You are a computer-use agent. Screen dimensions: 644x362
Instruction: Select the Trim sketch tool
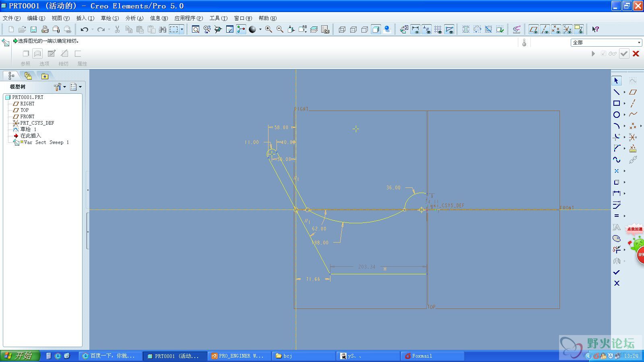click(x=616, y=250)
